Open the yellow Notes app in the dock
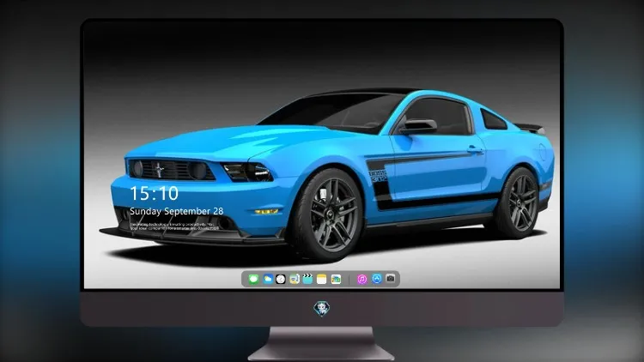Viewport: 644px width, 362px height. click(322, 280)
